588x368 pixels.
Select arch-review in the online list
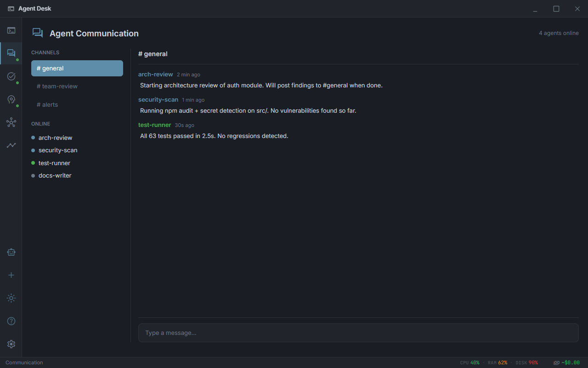click(55, 138)
